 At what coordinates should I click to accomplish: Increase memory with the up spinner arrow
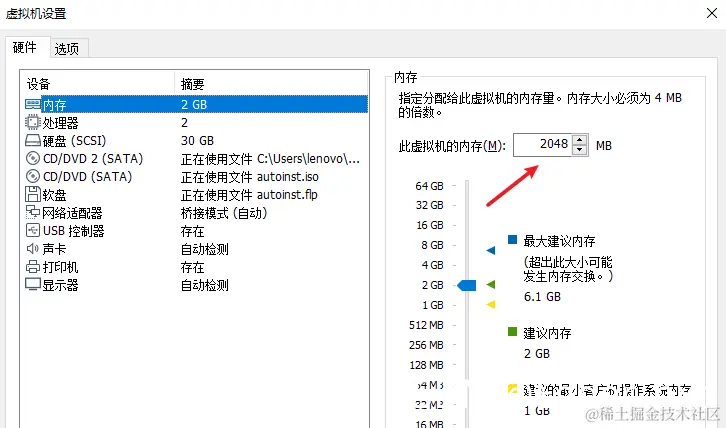[580, 140]
